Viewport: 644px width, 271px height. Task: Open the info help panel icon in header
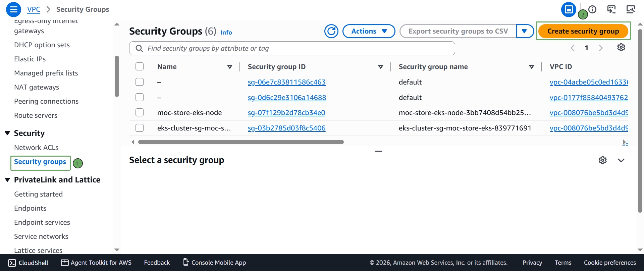coord(593,9)
